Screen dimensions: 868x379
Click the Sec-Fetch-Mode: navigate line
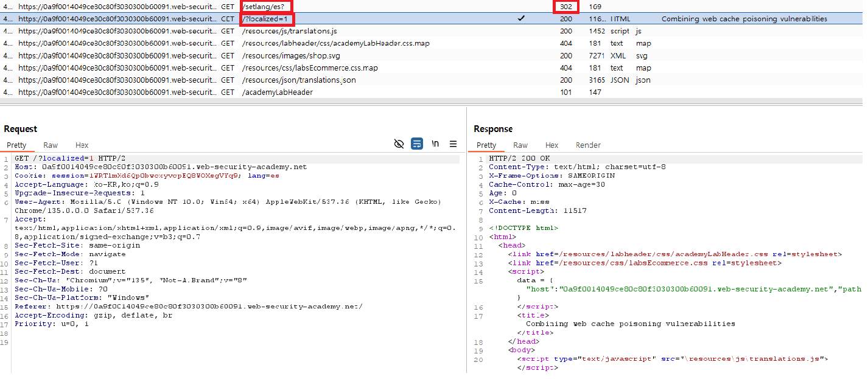click(x=69, y=254)
